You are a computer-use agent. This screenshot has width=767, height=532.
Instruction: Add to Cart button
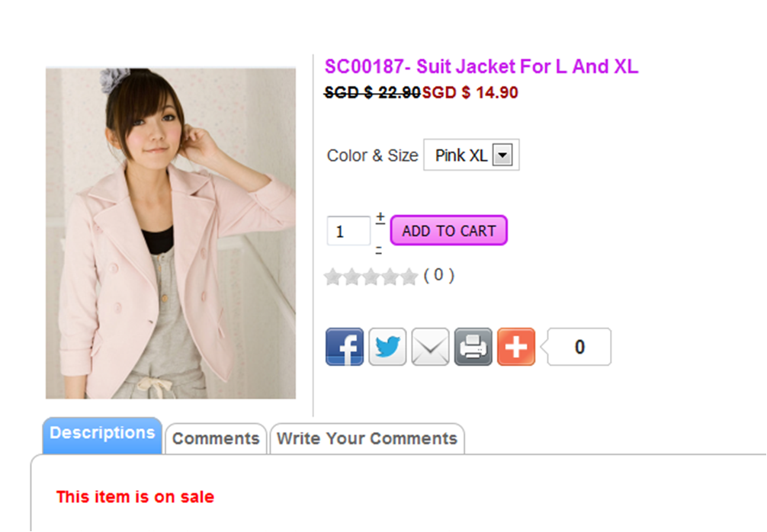(448, 230)
